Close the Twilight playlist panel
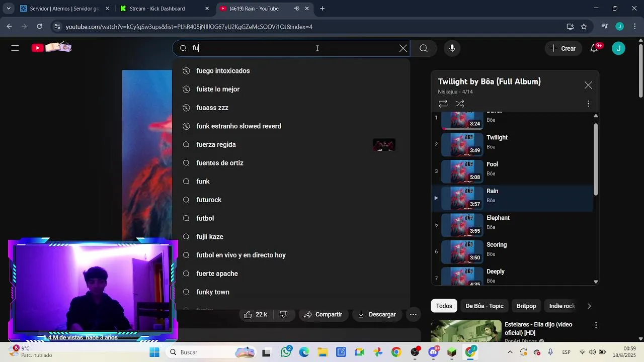The height and width of the screenshot is (362, 644). pos(588,85)
